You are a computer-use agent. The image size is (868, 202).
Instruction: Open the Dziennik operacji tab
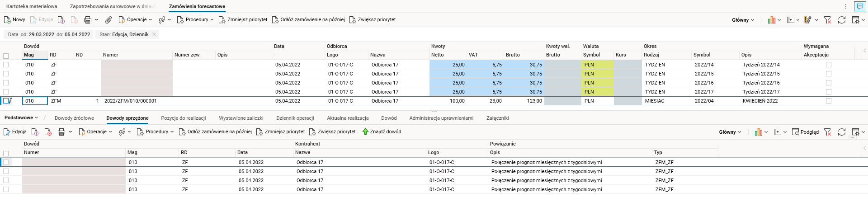(x=295, y=118)
